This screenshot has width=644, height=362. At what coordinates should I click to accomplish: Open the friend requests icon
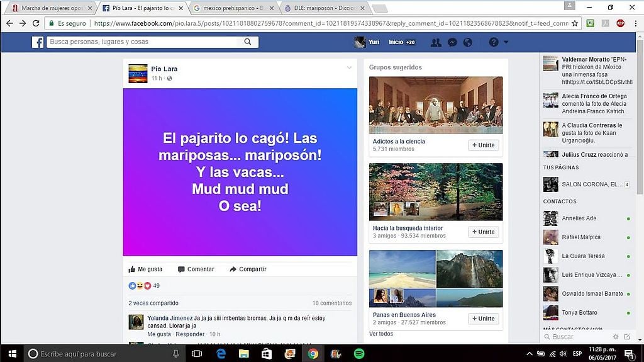(435, 42)
